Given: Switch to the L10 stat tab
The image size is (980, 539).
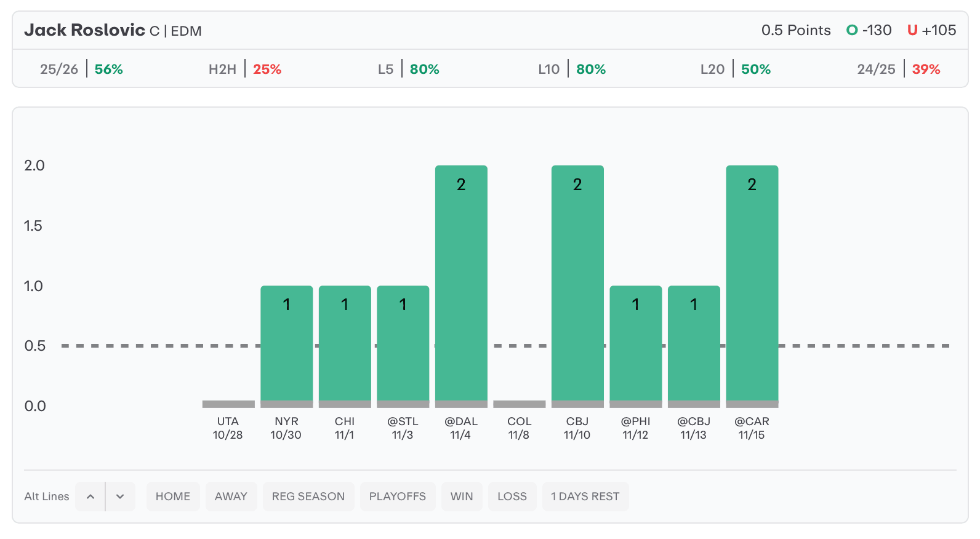Looking at the screenshot, I should point(572,69).
